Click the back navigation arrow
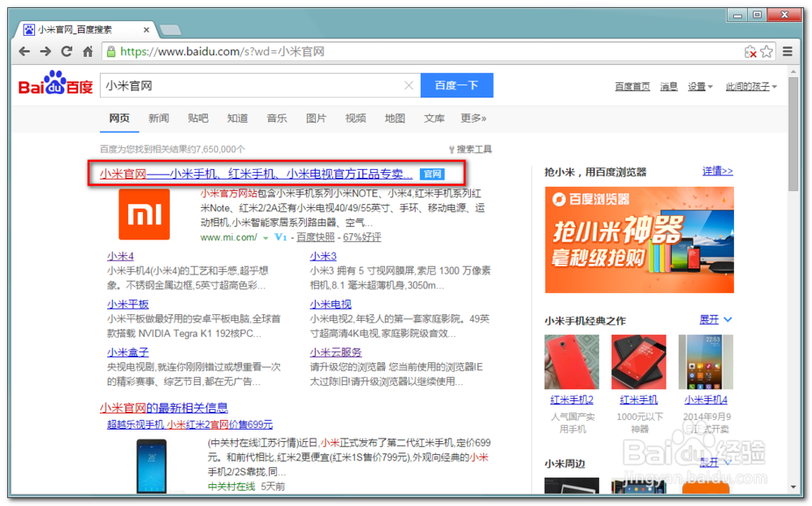 tap(24, 50)
